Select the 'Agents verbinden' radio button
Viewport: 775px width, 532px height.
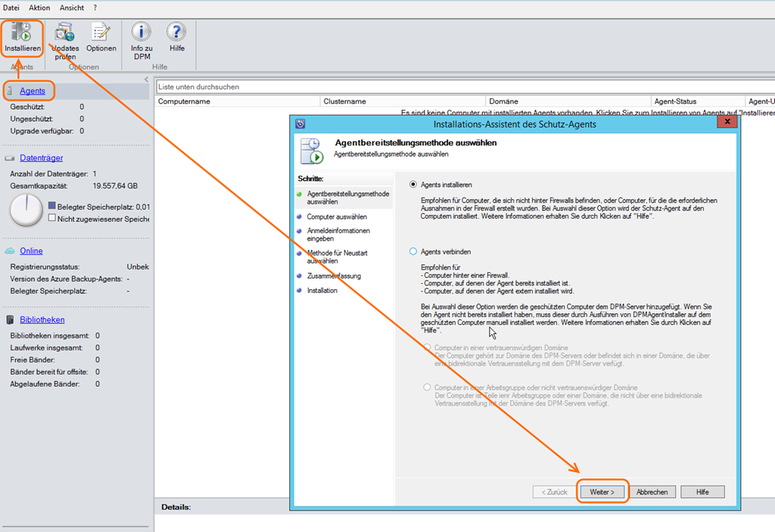coord(413,251)
